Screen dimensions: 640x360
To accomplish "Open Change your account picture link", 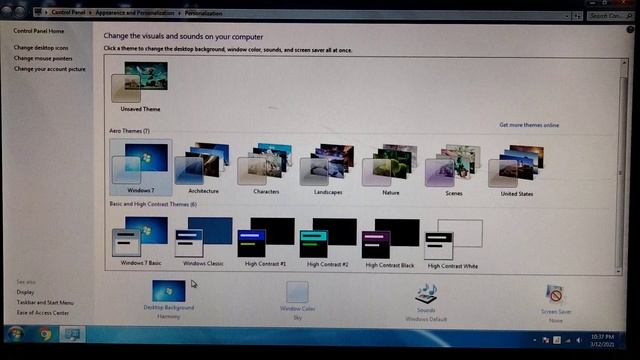I will tap(50, 69).
